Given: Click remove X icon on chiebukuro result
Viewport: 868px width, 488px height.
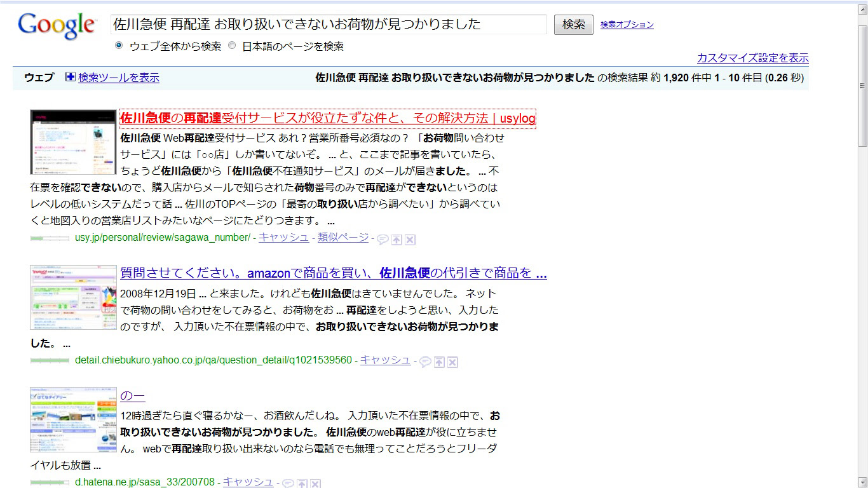Looking at the screenshot, I should 452,362.
